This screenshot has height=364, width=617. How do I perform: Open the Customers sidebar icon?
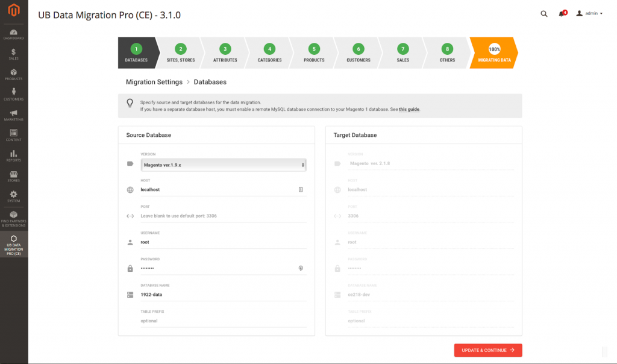point(13,95)
